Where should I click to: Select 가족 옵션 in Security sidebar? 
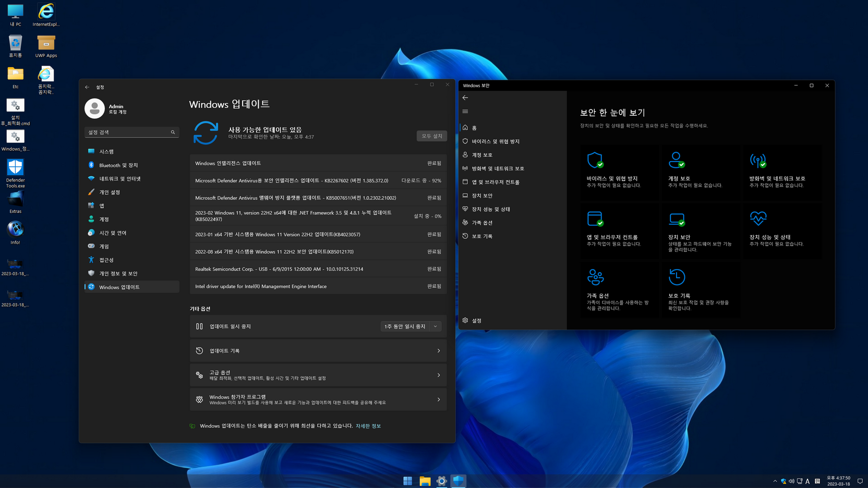513,223
